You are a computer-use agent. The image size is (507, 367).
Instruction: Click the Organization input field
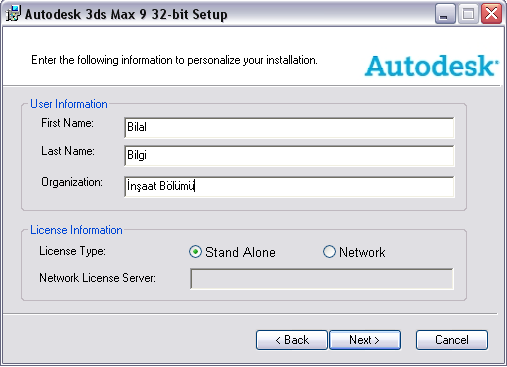pyautogui.click(x=289, y=186)
